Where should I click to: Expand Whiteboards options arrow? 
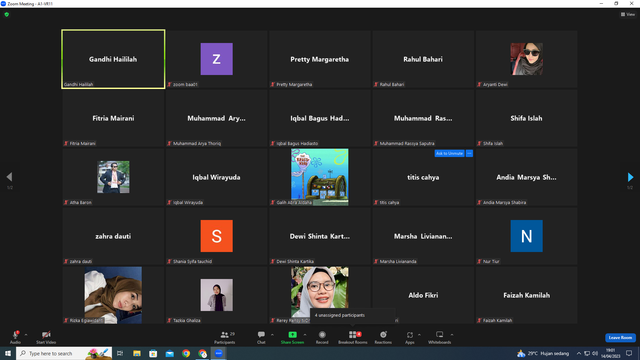click(x=452, y=335)
